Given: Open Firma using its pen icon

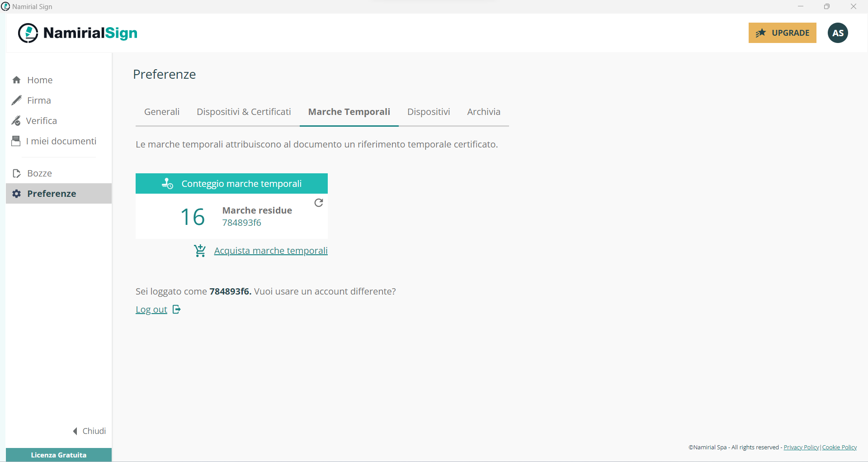Looking at the screenshot, I should point(17,100).
